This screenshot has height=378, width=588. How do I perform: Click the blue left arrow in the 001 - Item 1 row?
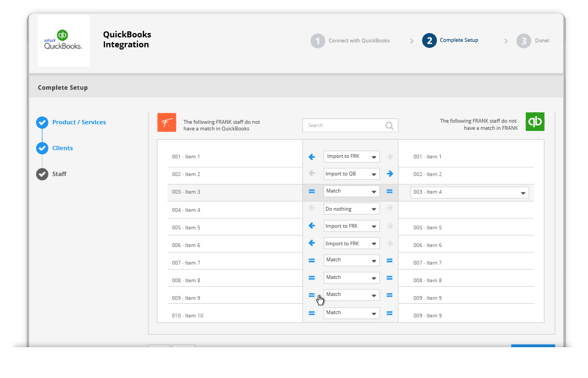click(x=312, y=157)
